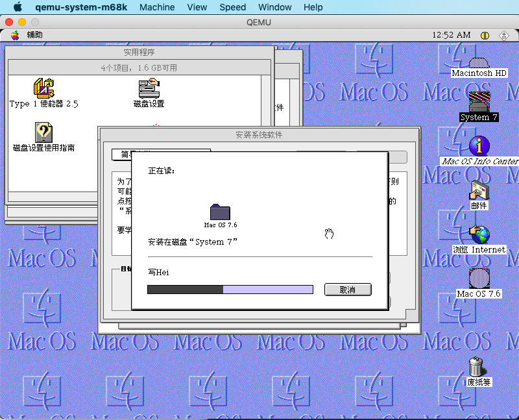The width and height of the screenshot is (519, 420).
Task: Open the 辅助 menu
Action: (35, 35)
